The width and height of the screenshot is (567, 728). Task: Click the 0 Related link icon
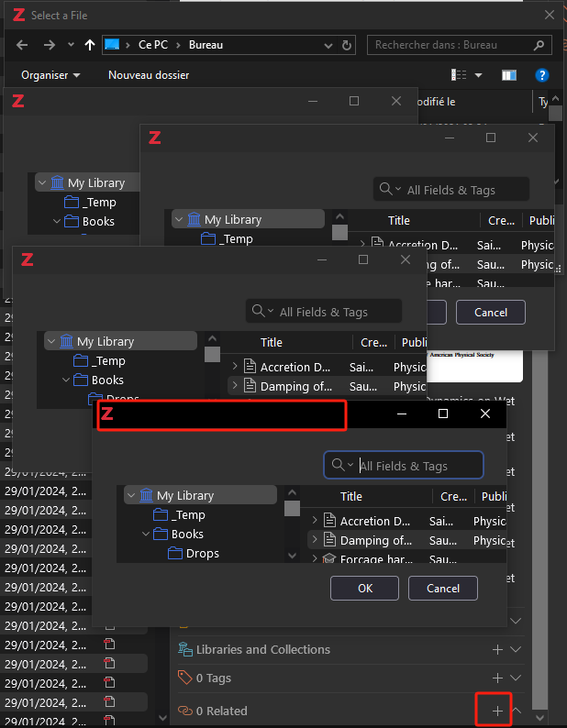(x=185, y=711)
